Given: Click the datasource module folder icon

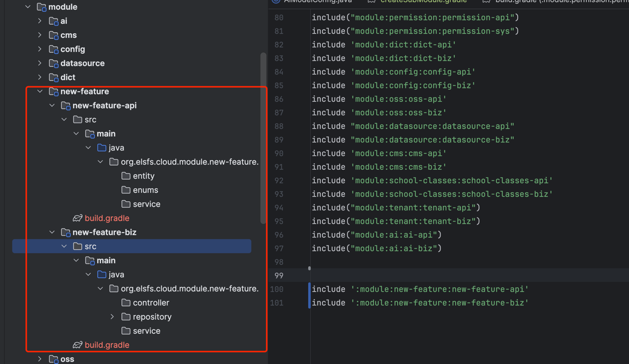Looking at the screenshot, I should click(x=53, y=63).
